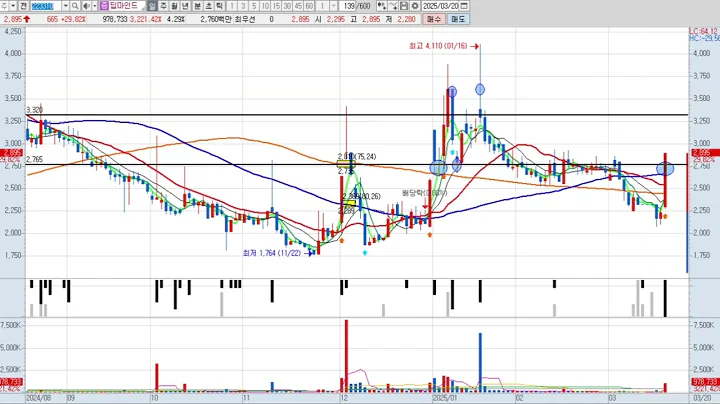This screenshot has height=404, width=720.
Task: Click the 3,221.42% volume ratio value
Action: coord(146,19)
